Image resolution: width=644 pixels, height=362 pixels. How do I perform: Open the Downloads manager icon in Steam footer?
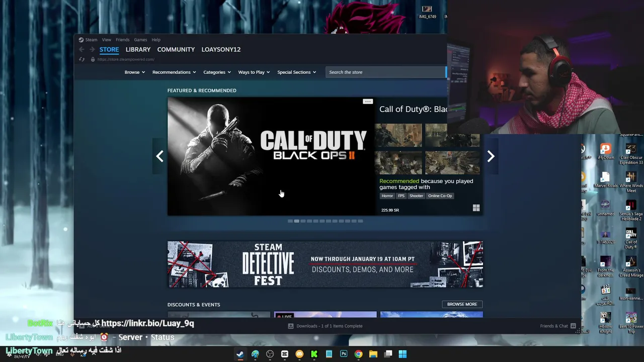click(291, 326)
